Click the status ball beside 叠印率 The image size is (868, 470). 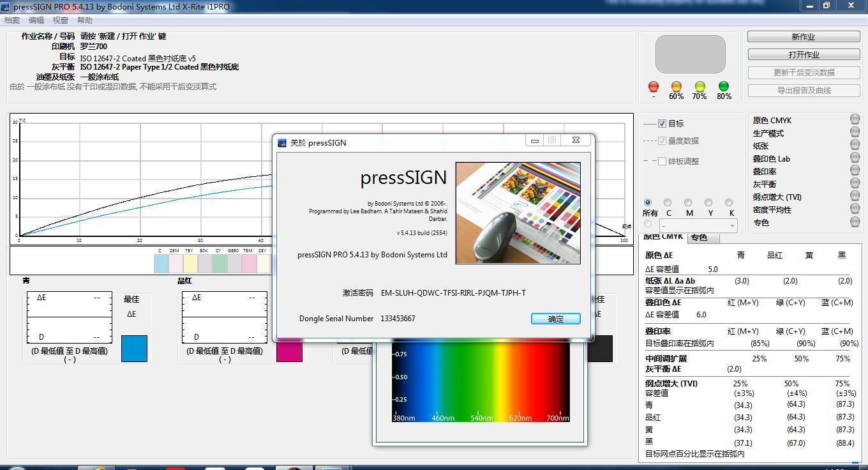tap(855, 171)
